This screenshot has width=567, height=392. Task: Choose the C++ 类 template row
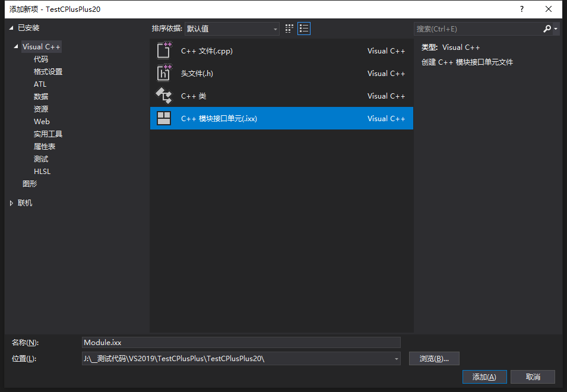click(x=281, y=96)
